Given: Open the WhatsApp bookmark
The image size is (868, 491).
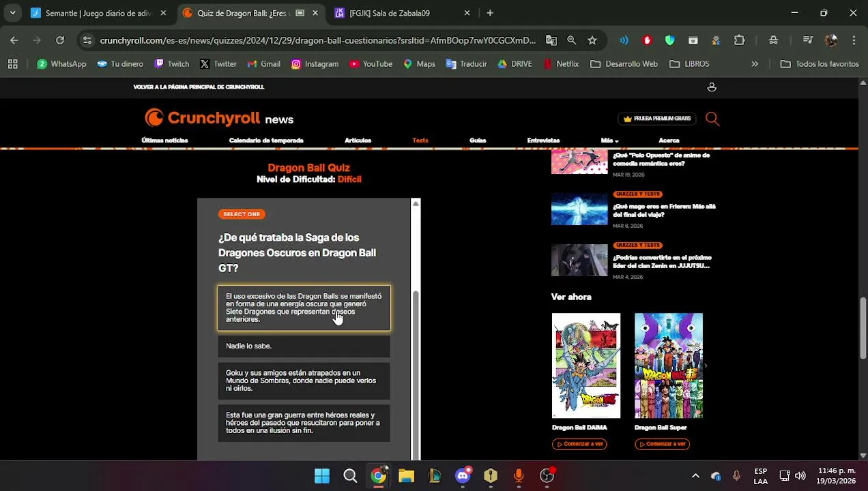Looking at the screenshot, I should coord(61,63).
